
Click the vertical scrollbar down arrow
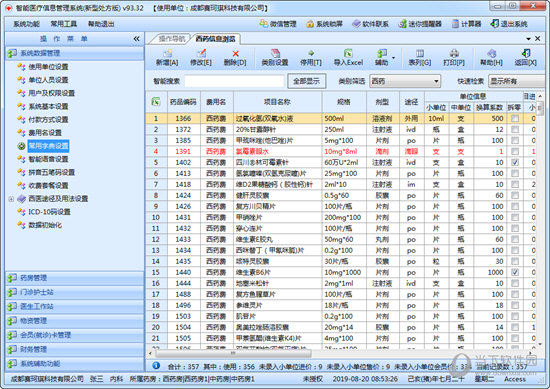540,345
